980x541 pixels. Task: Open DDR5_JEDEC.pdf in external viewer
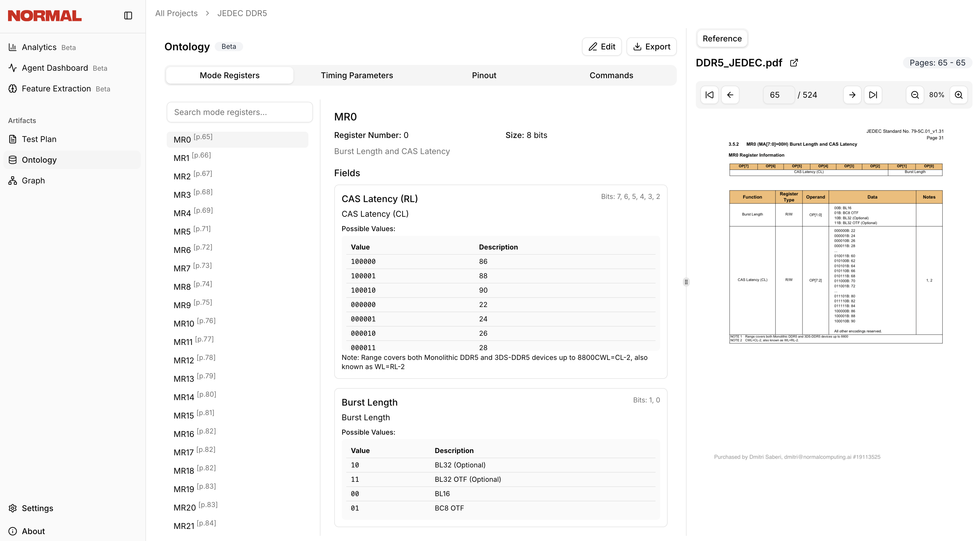click(794, 63)
